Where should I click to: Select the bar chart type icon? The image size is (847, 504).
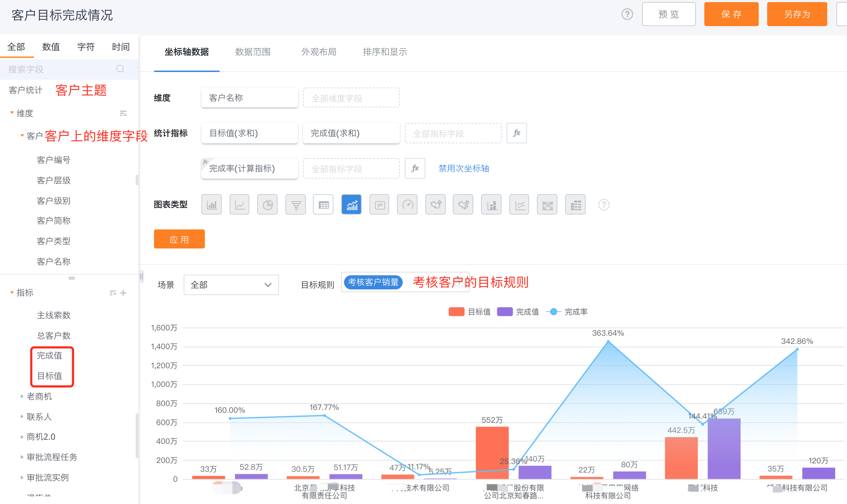click(212, 205)
